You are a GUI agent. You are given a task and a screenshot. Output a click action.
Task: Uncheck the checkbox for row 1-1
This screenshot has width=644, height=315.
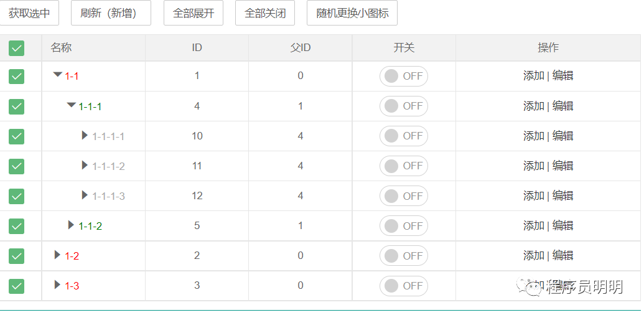point(16,77)
